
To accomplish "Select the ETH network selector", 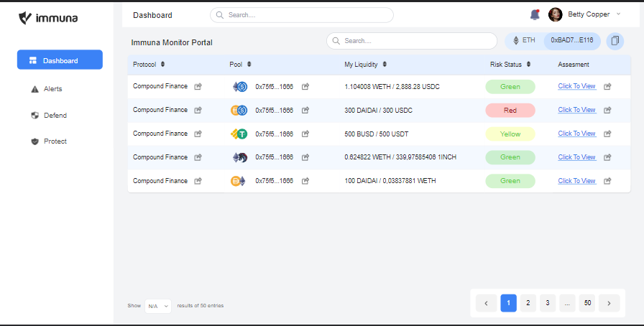I will pos(525,40).
